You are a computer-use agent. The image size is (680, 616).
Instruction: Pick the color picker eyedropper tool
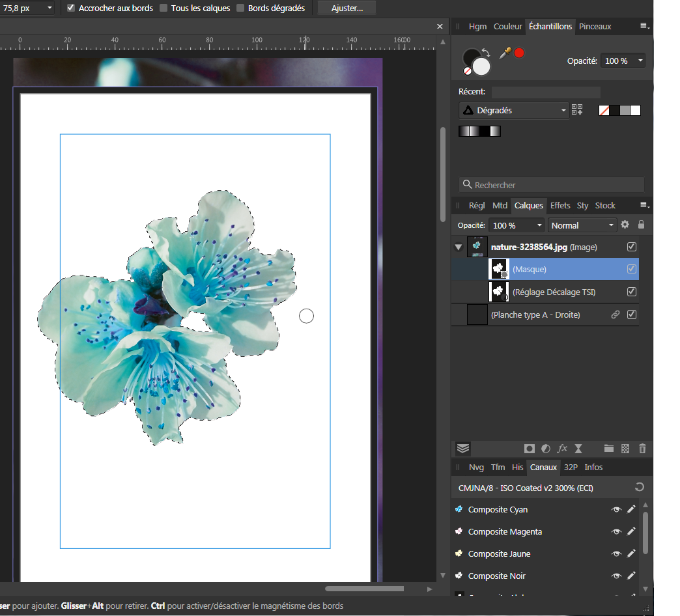coord(505,53)
